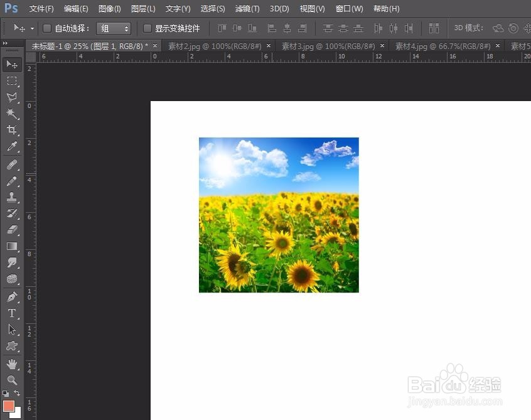Open the 视图(V) menu
Viewport: 531px width, 420px height.
tap(312, 8)
